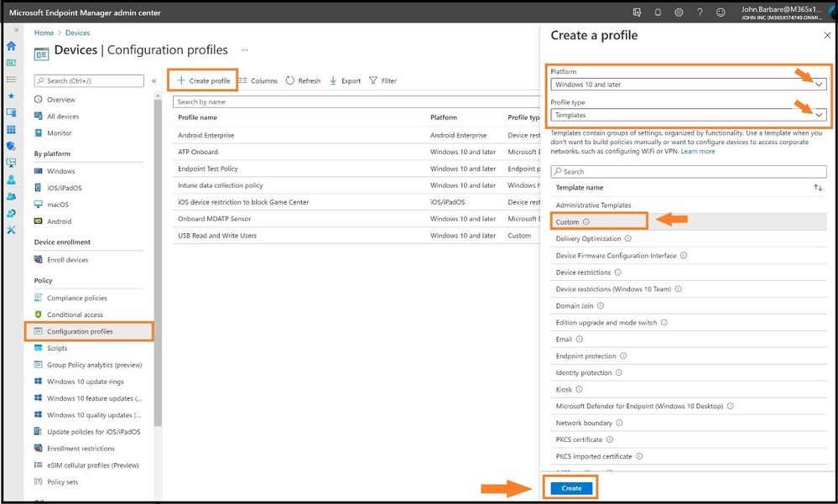Export the profiles list
The width and height of the screenshot is (838, 504).
point(346,81)
